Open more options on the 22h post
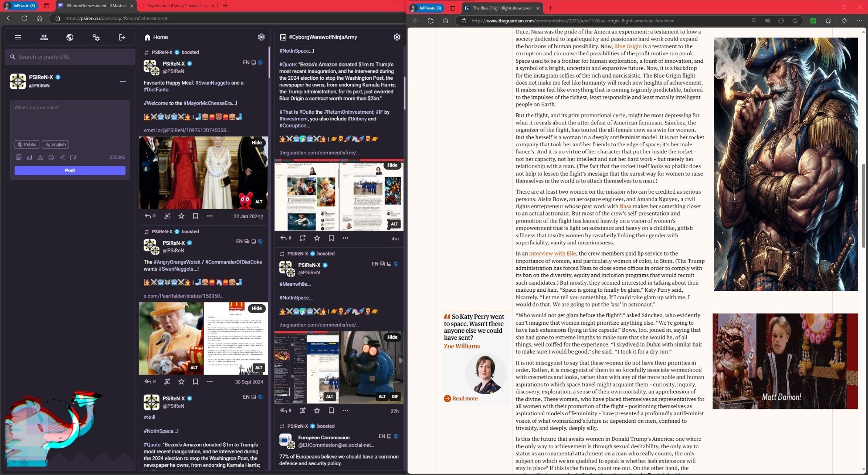 pyautogui.click(x=345, y=410)
